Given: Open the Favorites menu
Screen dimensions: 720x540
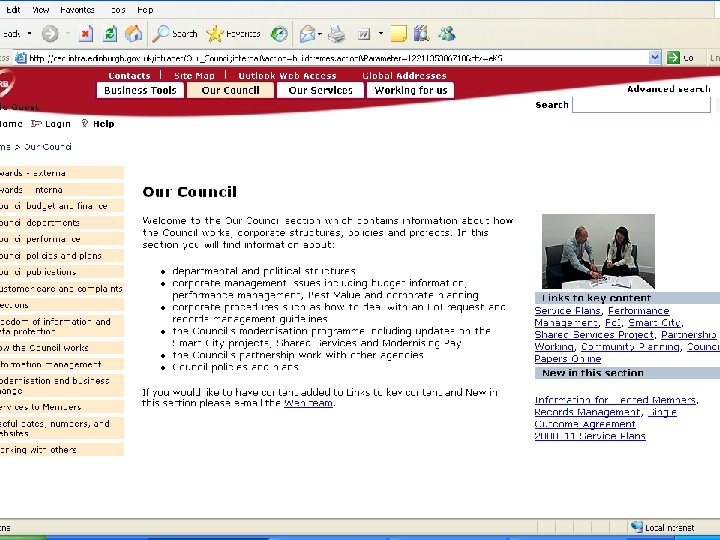Looking at the screenshot, I should tap(77, 10).
